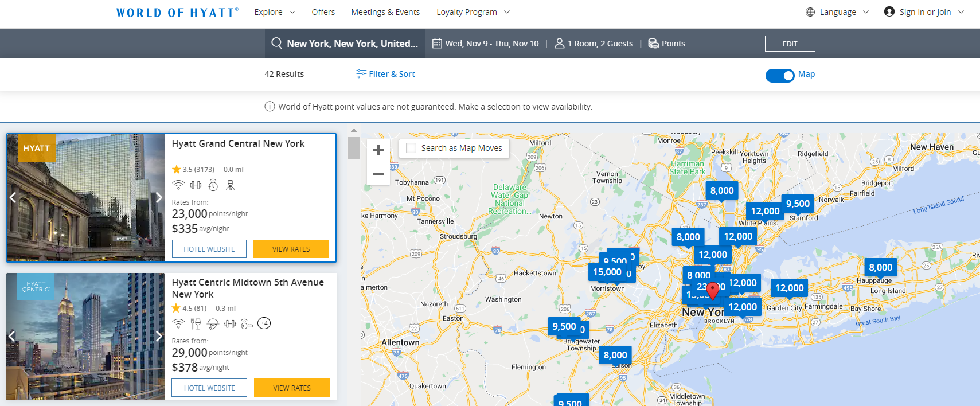Click digital key icon for Hyatt Centric Midtown
The image size is (980, 406).
pyautogui.click(x=247, y=324)
